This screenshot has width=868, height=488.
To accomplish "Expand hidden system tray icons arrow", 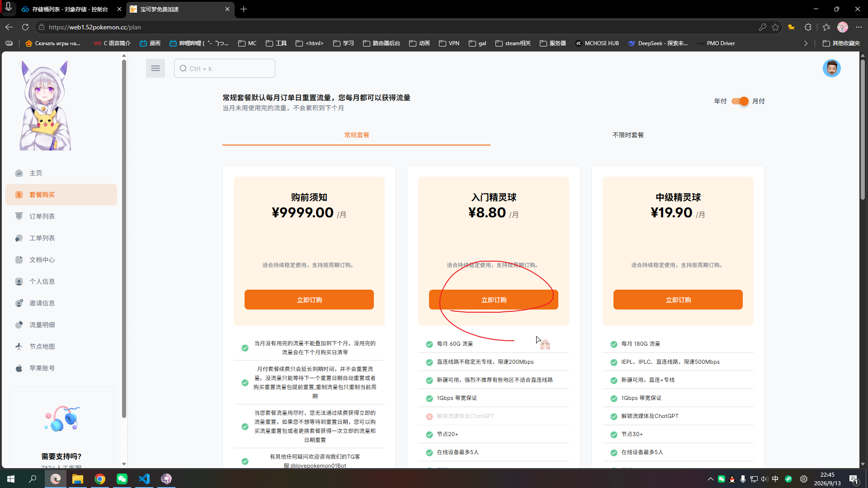I will coord(710,479).
